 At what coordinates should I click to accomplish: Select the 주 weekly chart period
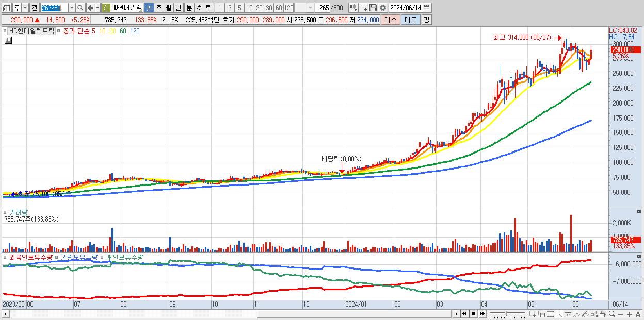158,8
